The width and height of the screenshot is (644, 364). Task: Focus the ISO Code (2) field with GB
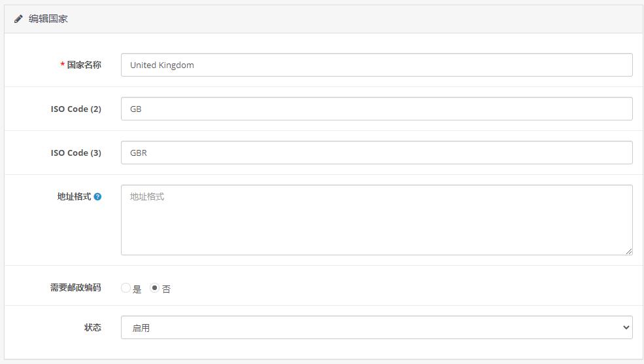pos(376,109)
